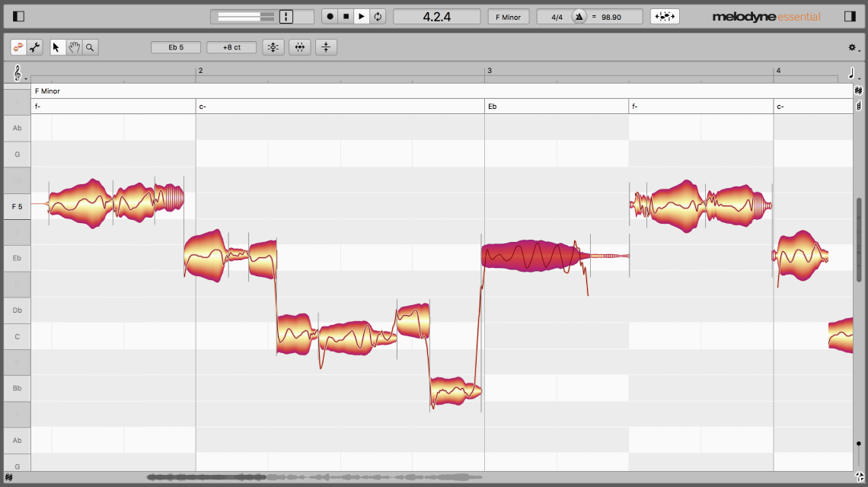This screenshot has height=487, width=868.
Task: Toggle the Autostretch tempo icon button
Action: 665,17
